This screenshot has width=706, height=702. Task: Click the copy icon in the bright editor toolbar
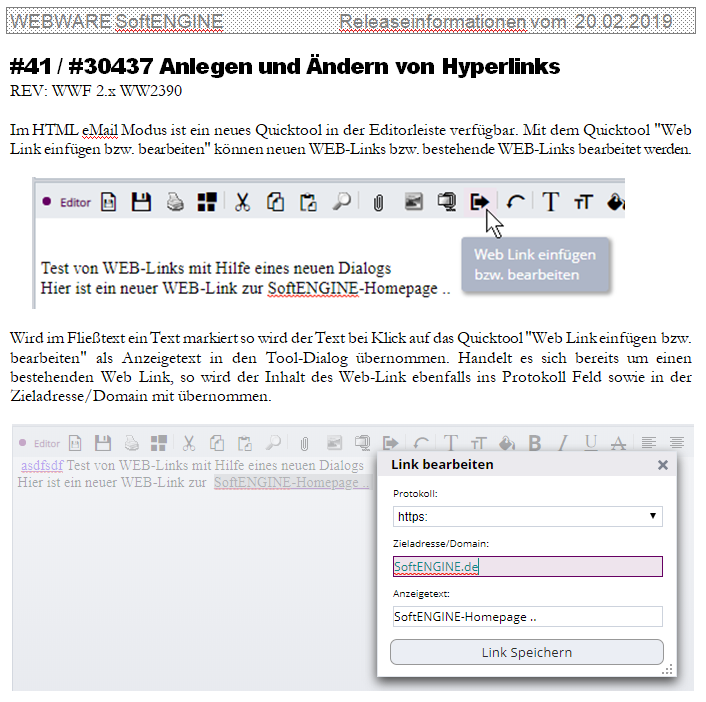pos(275,202)
